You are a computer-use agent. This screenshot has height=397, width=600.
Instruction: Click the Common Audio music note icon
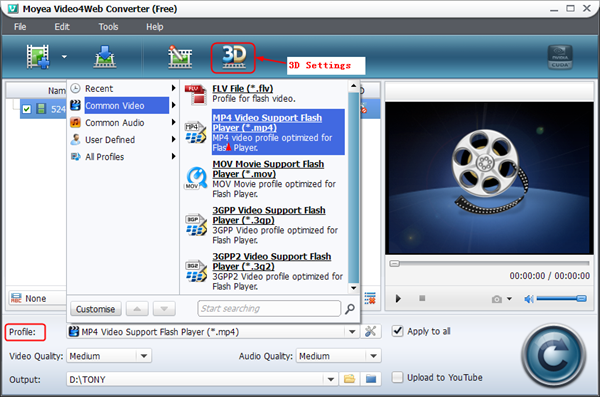(x=75, y=123)
